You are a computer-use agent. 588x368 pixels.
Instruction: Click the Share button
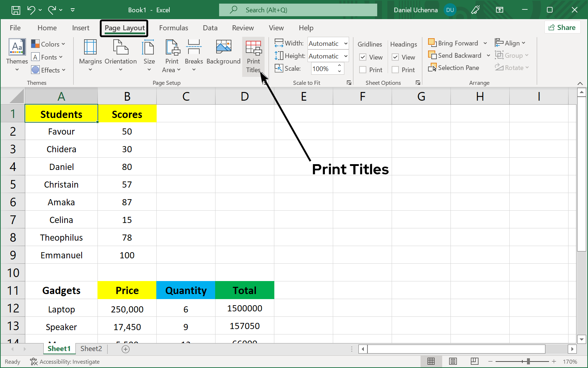click(x=562, y=27)
